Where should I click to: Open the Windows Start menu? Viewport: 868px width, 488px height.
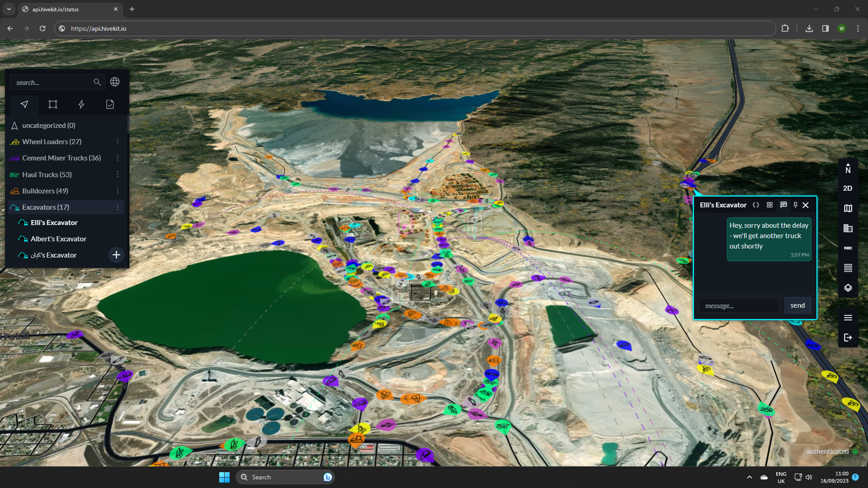coord(224,477)
